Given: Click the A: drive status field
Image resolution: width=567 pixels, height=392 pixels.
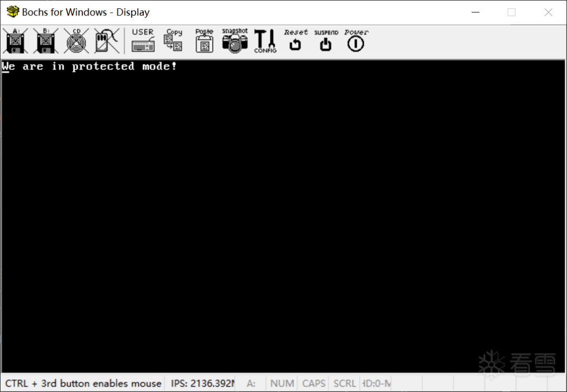Looking at the screenshot, I should coord(251,383).
